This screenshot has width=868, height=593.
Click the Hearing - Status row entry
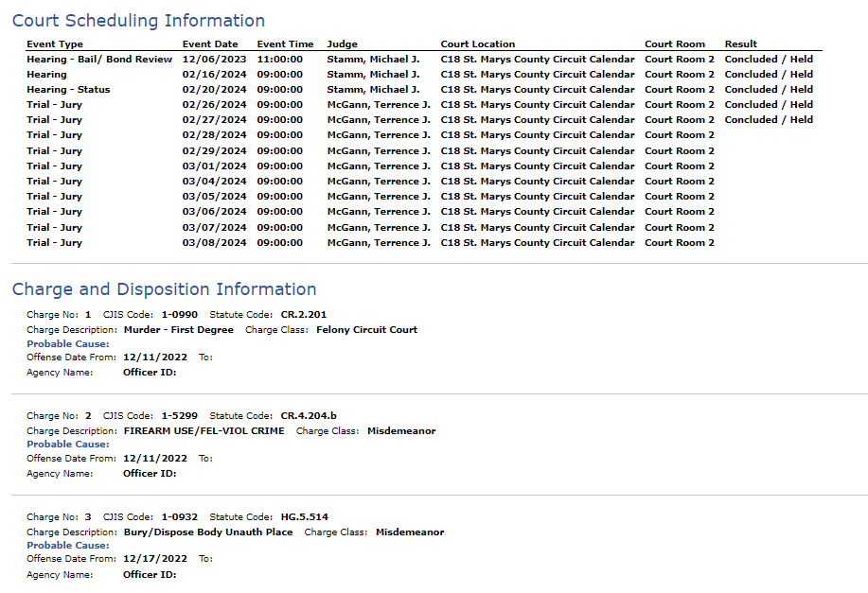point(69,90)
